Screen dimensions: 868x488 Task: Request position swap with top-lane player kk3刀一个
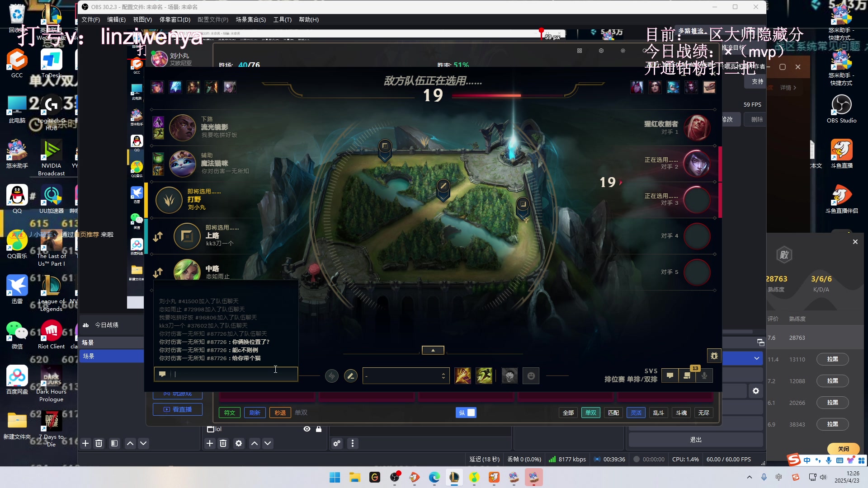[158, 236]
